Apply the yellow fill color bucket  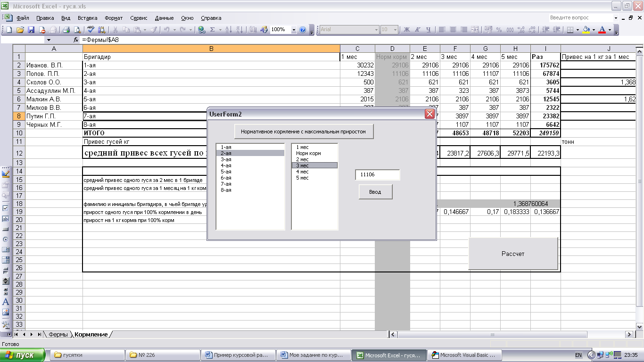pyautogui.click(x=586, y=30)
